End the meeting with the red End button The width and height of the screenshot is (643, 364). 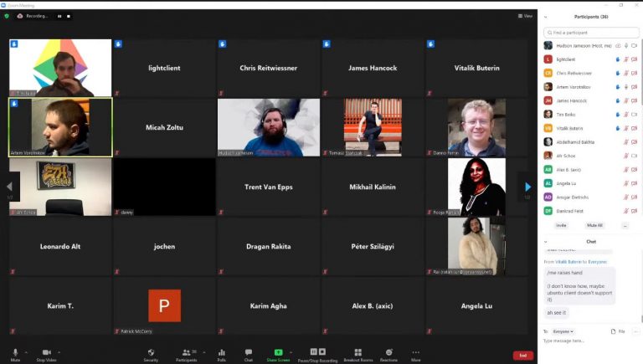pyautogui.click(x=522, y=356)
